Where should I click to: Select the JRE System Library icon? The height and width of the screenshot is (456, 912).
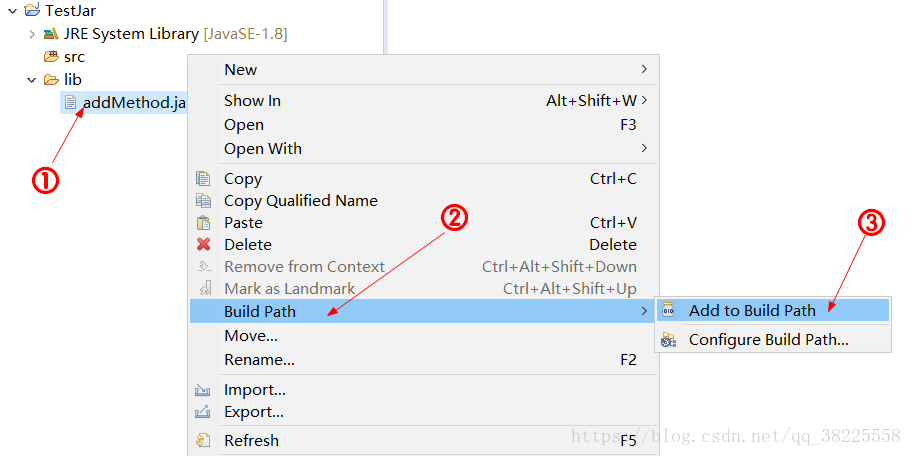coord(51,34)
